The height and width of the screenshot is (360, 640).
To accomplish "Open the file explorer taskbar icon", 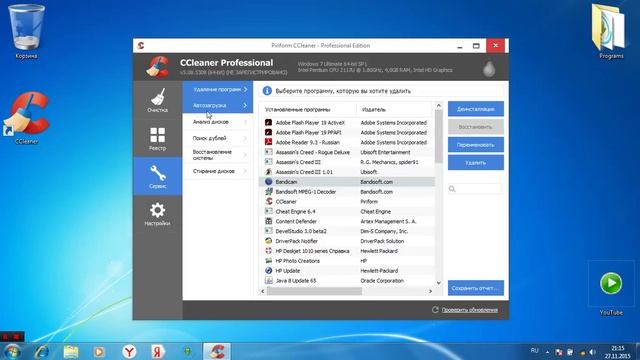I will 71,351.
